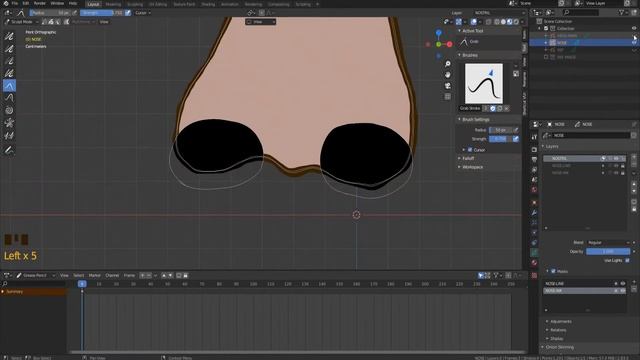The height and width of the screenshot is (360, 640).
Task: Toggle pressure sensitivity for sidebar Radius
Action: tap(516, 130)
